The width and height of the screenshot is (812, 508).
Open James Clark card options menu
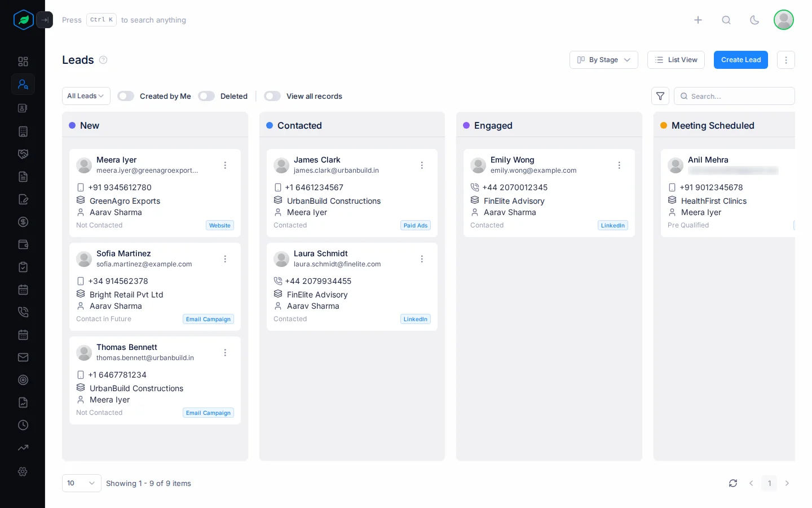click(422, 165)
